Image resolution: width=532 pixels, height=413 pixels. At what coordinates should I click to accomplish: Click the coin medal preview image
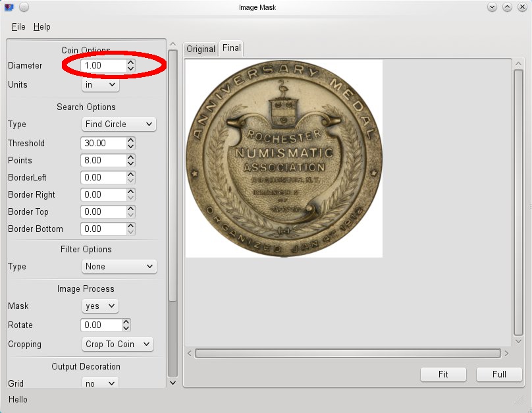tap(284, 159)
